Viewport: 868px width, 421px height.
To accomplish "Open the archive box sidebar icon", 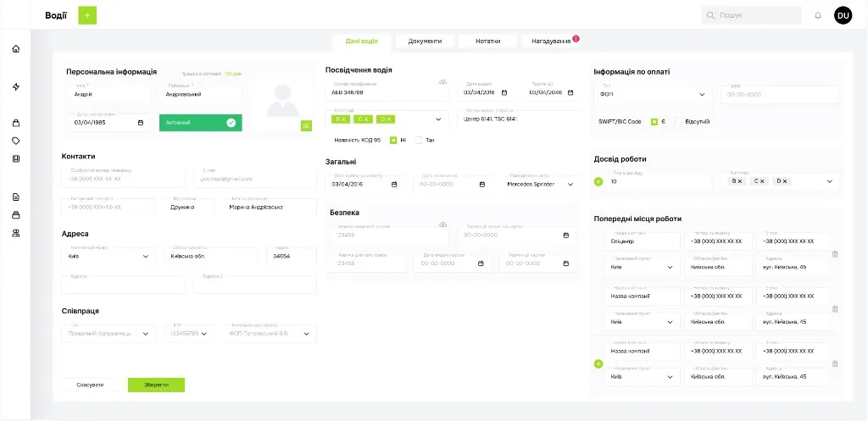I will pyautogui.click(x=16, y=215).
